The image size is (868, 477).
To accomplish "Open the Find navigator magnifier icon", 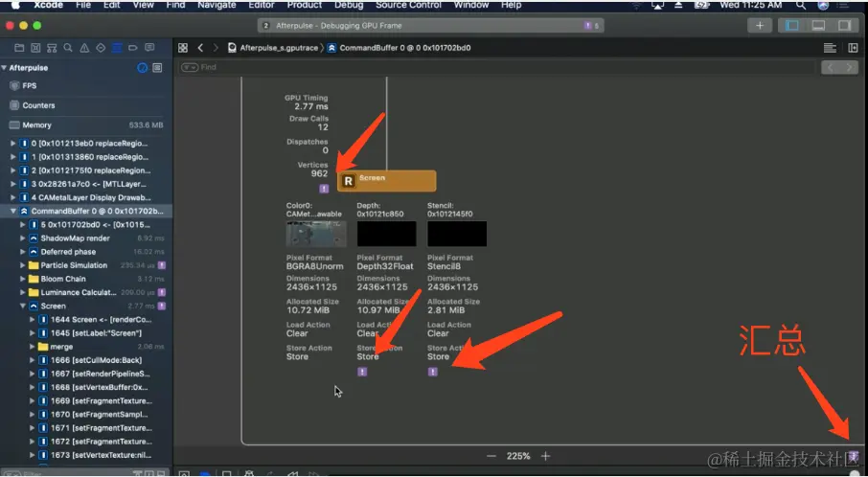I will [68, 48].
